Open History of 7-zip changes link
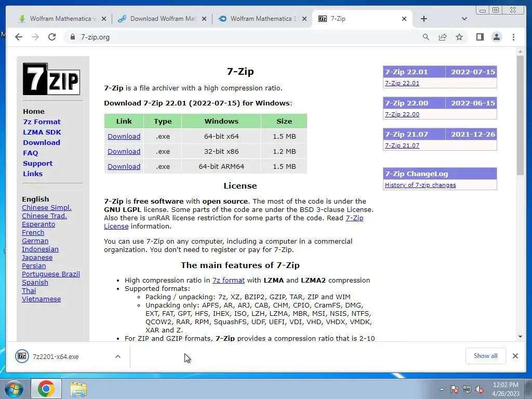The width and height of the screenshot is (532, 399). point(420,185)
